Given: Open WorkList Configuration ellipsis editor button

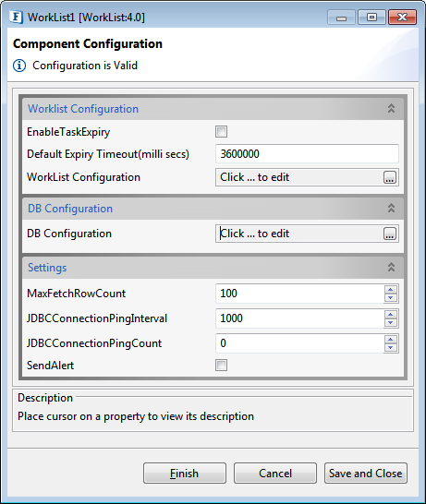Looking at the screenshot, I should click(x=390, y=177).
